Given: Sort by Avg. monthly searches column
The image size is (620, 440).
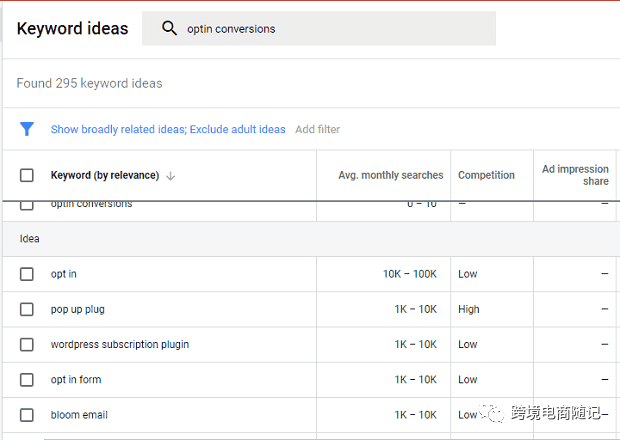Looking at the screenshot, I should click(x=390, y=175).
